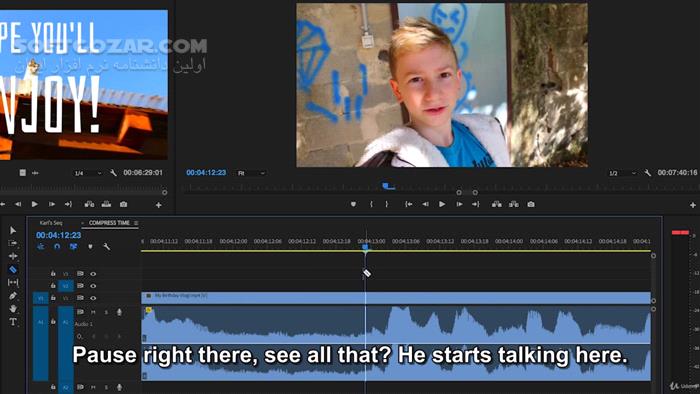Image resolution: width=700 pixels, height=394 pixels.
Task: Select the Pen tool
Action: pyautogui.click(x=13, y=295)
